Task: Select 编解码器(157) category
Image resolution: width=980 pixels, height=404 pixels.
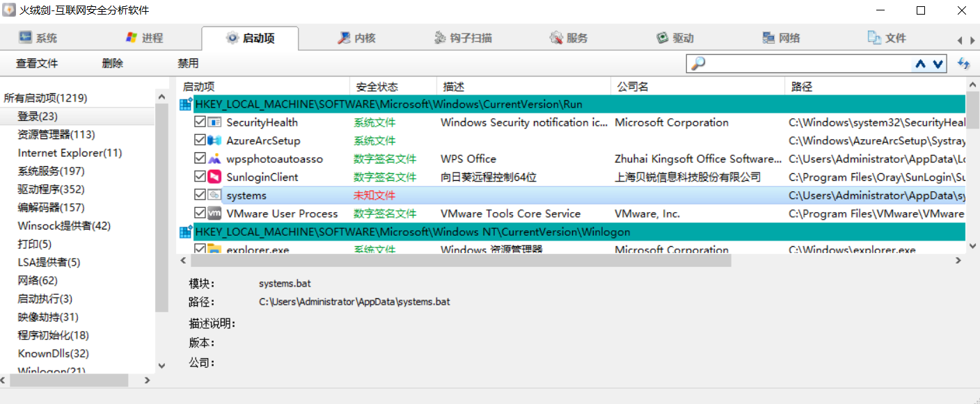Action: pos(51,207)
